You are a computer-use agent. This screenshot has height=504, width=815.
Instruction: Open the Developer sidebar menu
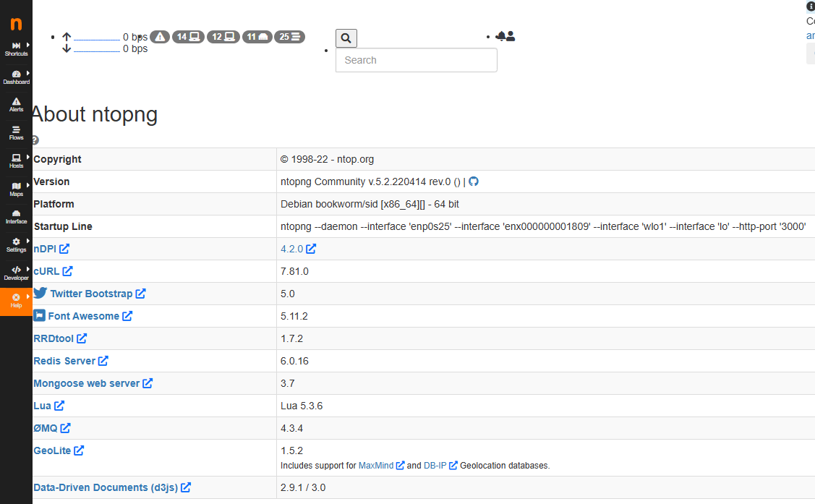[16, 273]
